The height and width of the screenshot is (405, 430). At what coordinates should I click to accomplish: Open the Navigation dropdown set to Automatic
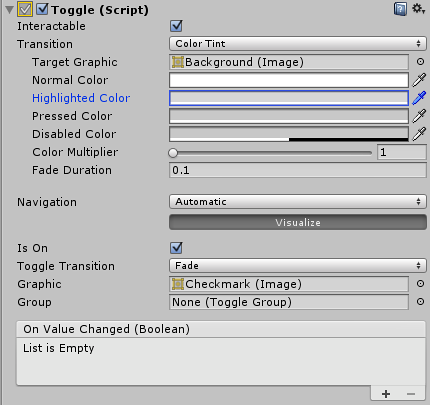[x=298, y=202]
